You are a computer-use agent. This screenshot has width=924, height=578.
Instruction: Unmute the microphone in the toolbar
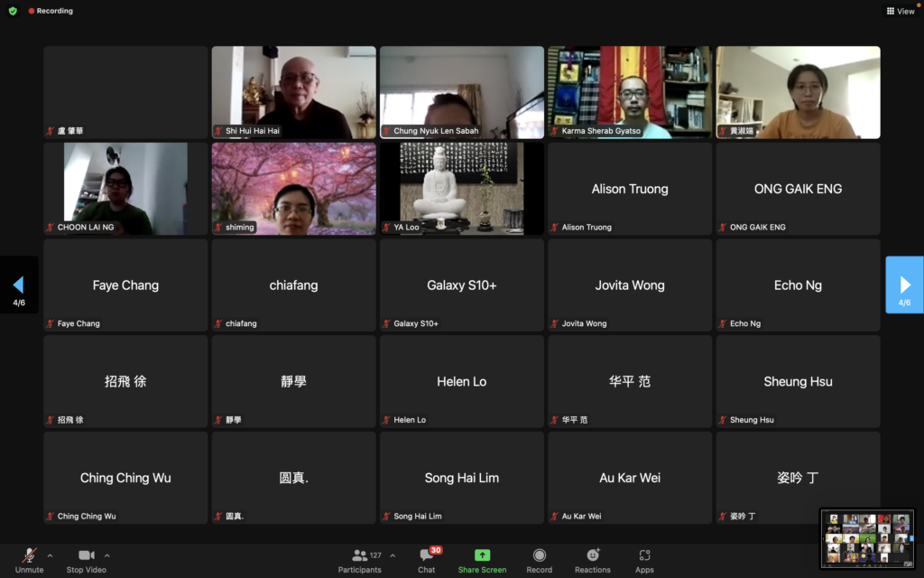[x=29, y=555]
